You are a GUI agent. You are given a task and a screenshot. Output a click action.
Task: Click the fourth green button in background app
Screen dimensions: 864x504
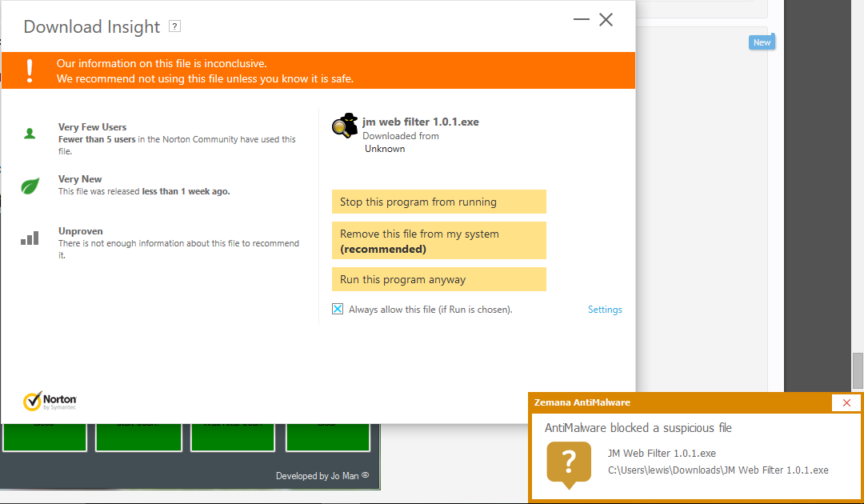327,438
